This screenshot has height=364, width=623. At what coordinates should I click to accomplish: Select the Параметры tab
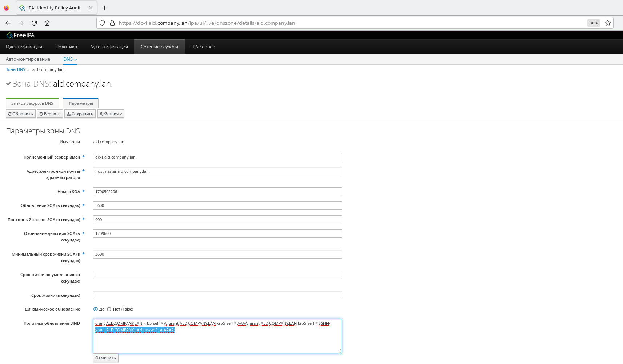[x=81, y=103]
